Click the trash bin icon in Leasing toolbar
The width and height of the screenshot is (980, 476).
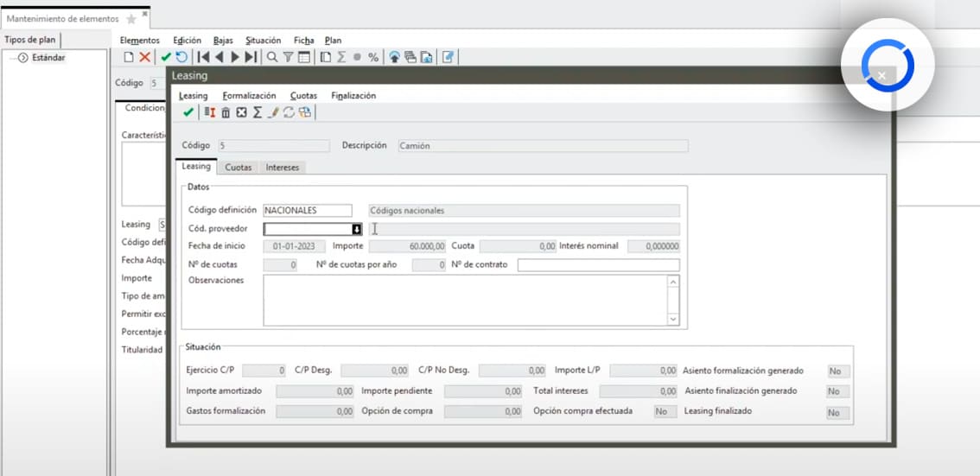coord(226,112)
